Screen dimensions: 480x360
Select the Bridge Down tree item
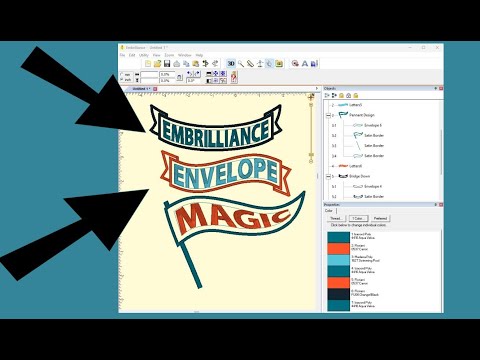pos(360,176)
